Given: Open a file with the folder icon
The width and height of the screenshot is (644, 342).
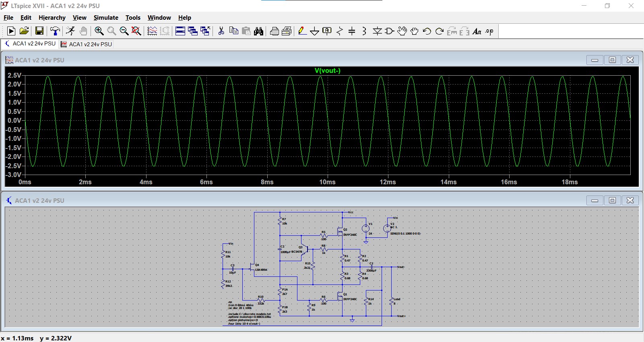Looking at the screenshot, I should [24, 31].
